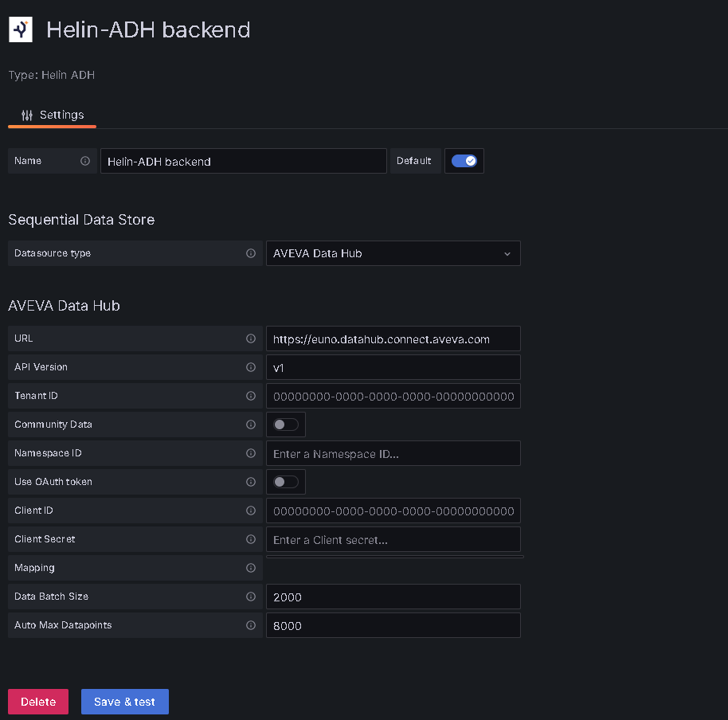The image size is (728, 720).
Task: Focus the URL input field
Action: coord(393,338)
